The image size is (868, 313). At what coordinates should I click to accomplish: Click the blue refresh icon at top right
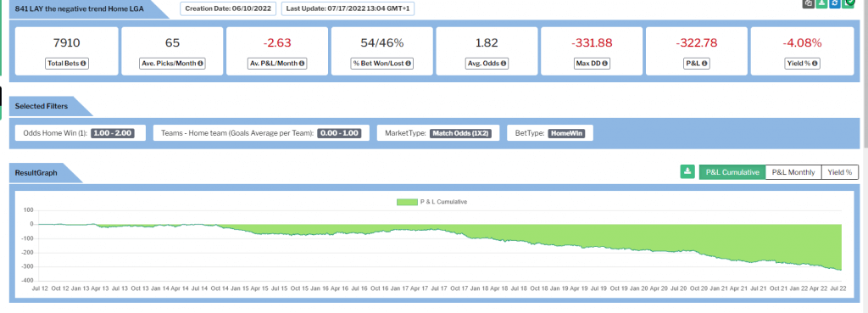click(835, 3)
